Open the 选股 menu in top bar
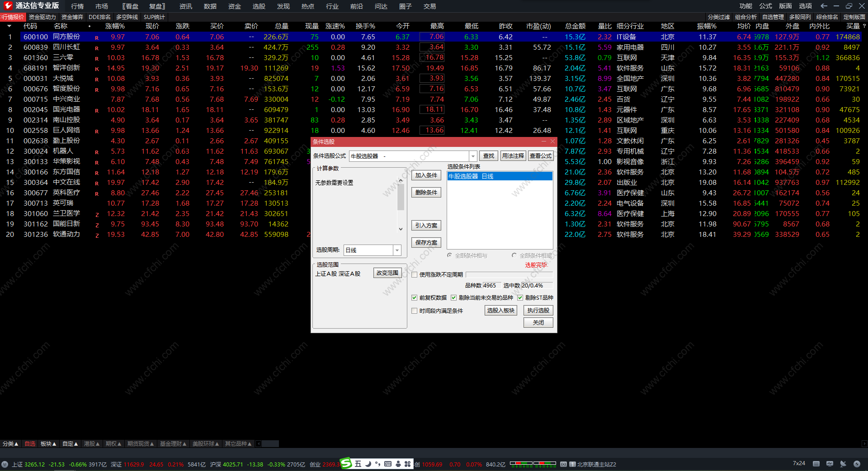This screenshot has height=471, width=868. coord(259,6)
